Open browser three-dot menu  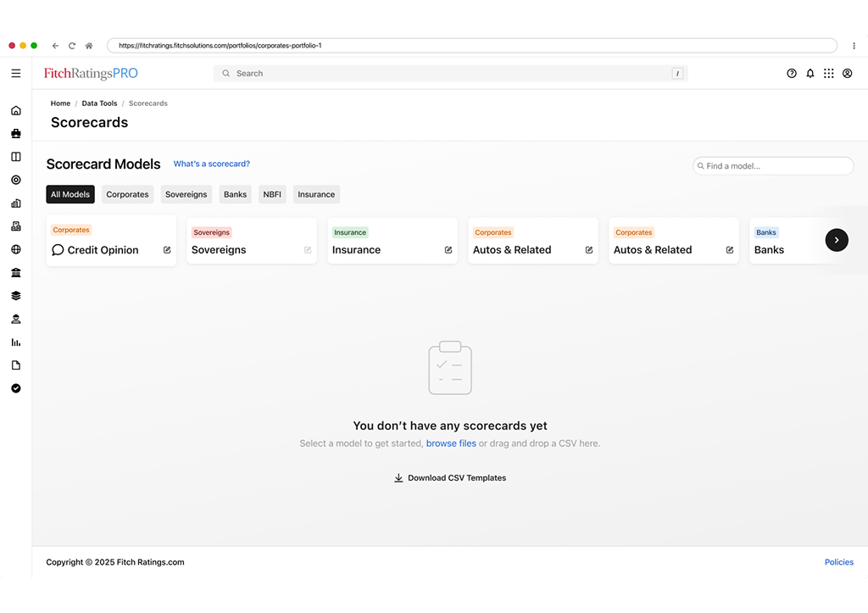[854, 46]
